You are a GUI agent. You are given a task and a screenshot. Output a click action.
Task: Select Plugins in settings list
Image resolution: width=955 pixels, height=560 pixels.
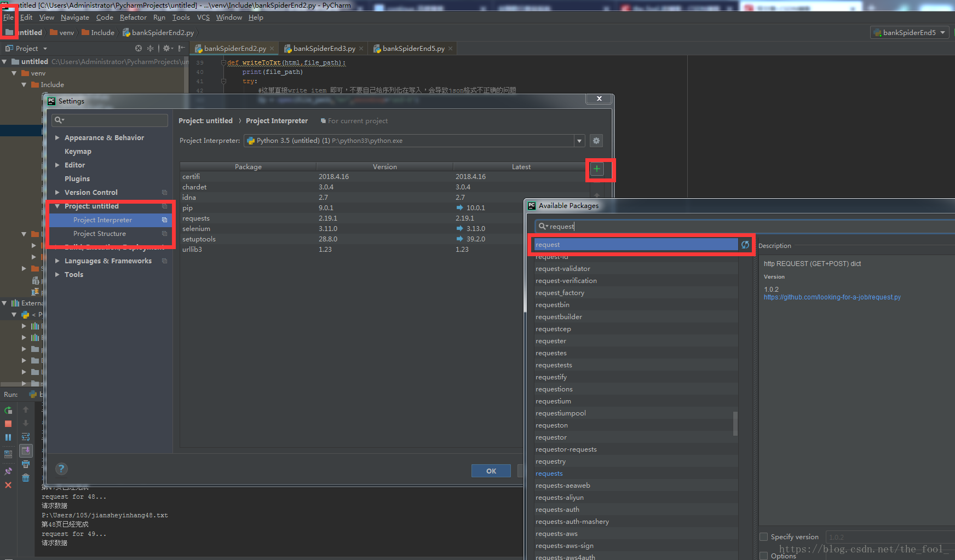pos(77,179)
